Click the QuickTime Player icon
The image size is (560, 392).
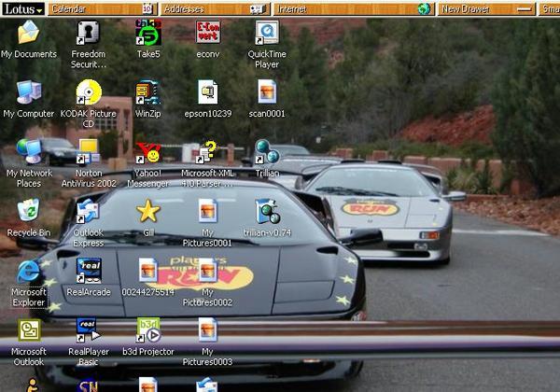coord(267,34)
